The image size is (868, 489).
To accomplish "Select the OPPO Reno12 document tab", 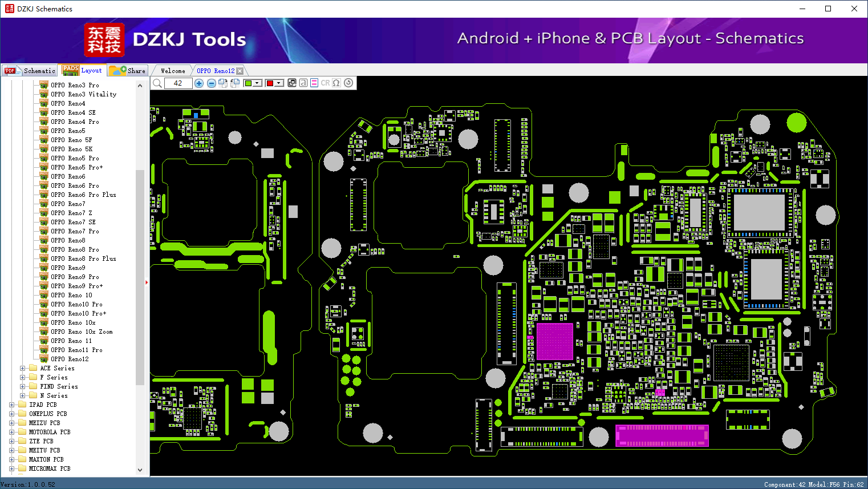I will tap(216, 71).
